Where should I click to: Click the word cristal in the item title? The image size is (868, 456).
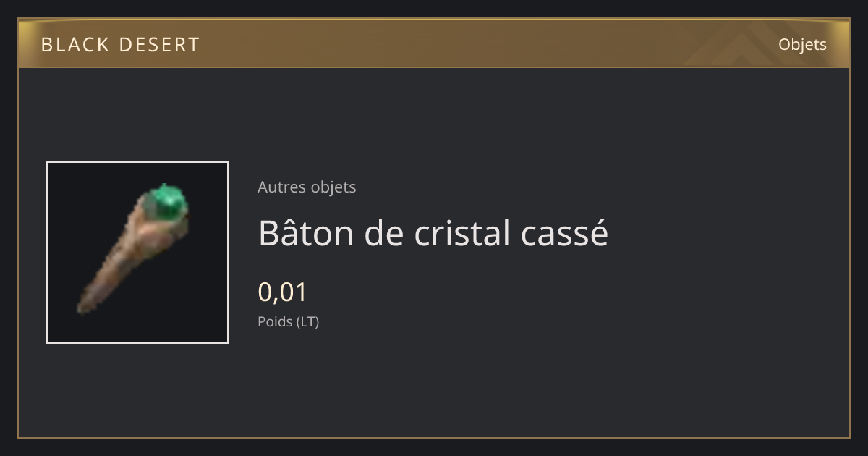(461, 233)
